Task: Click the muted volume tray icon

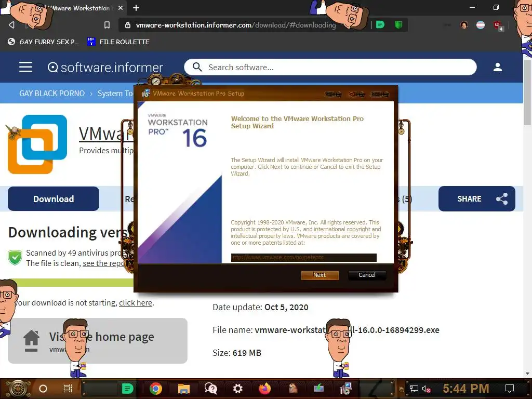Action: click(426, 389)
